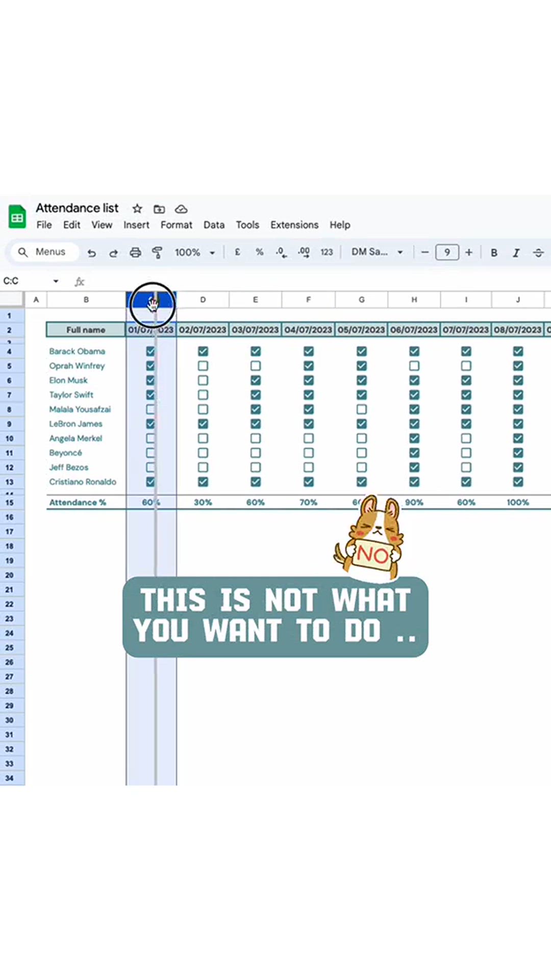Toggle strikethrough formatting
This screenshot has height=980, width=551.
coord(538,253)
